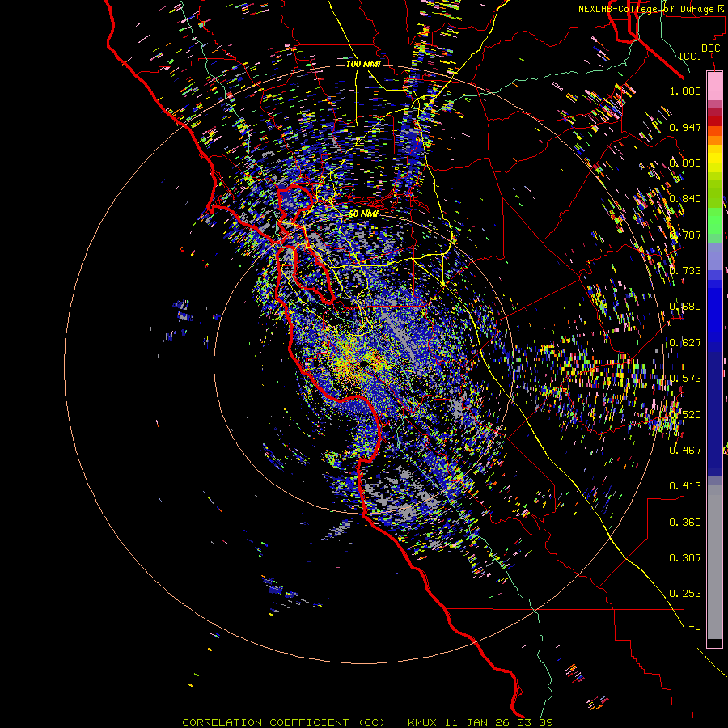This screenshot has width=728, height=728.
Task: Click the DCC label above the color scale
Action: click(x=710, y=49)
